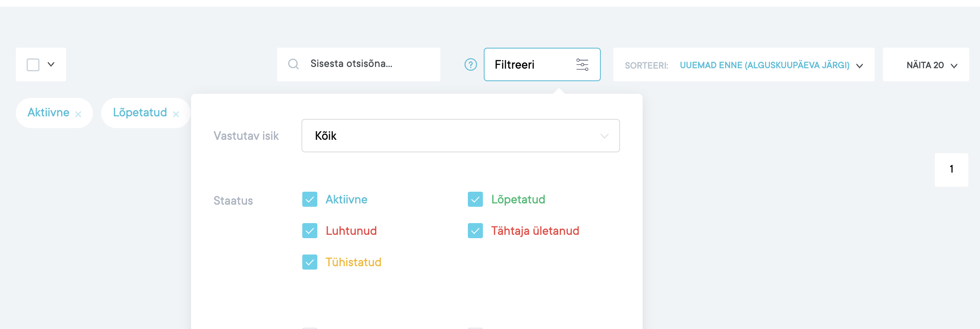Image resolution: width=980 pixels, height=329 pixels.
Task: Uncheck the Aktiivne status checkbox
Action: point(310,200)
